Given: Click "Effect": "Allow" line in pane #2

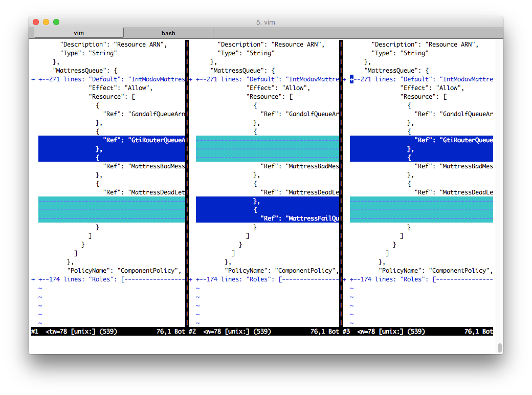Looking at the screenshot, I should click(278, 88).
